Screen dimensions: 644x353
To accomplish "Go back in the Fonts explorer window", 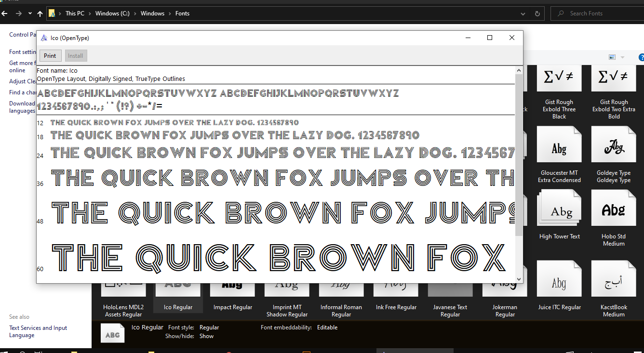I will 5,13.
